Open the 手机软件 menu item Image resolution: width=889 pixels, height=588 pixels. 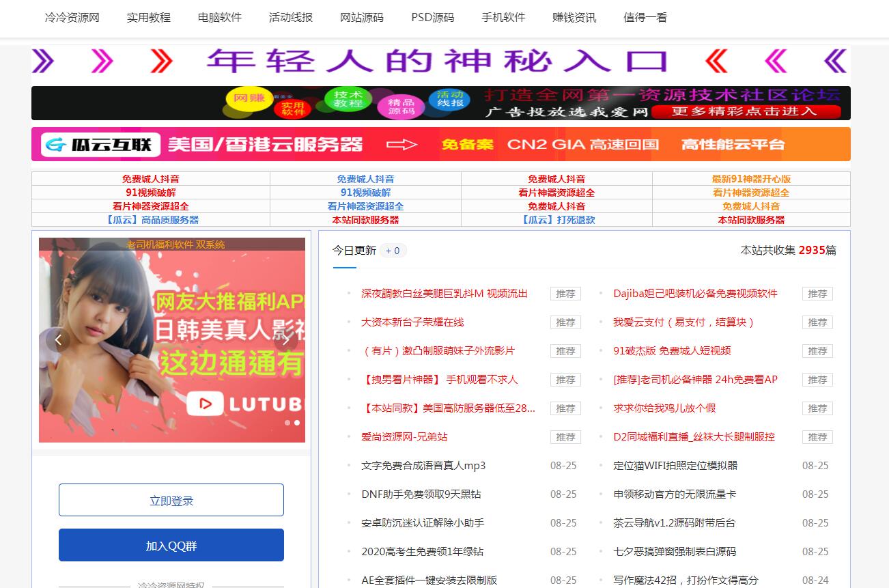click(503, 18)
